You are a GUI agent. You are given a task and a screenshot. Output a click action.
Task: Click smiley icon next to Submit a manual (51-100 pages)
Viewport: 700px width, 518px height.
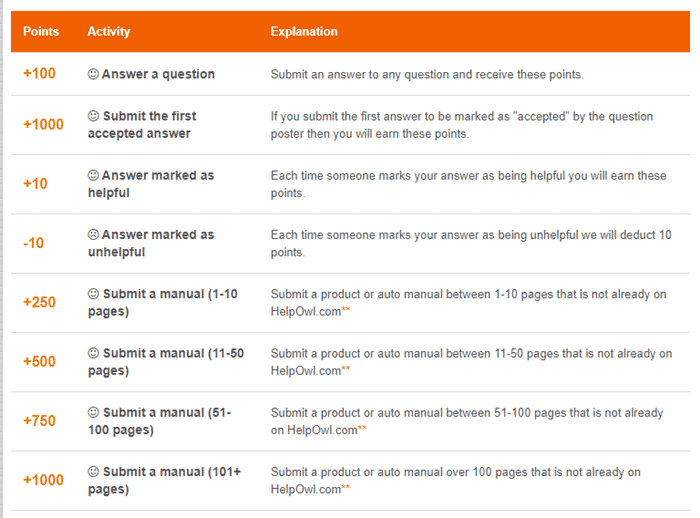(93, 412)
